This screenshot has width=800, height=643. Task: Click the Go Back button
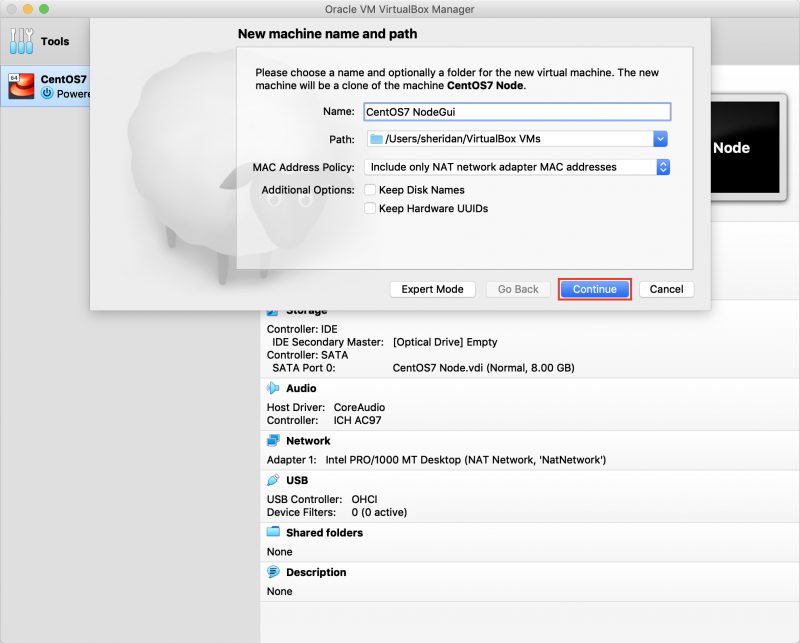coord(518,289)
